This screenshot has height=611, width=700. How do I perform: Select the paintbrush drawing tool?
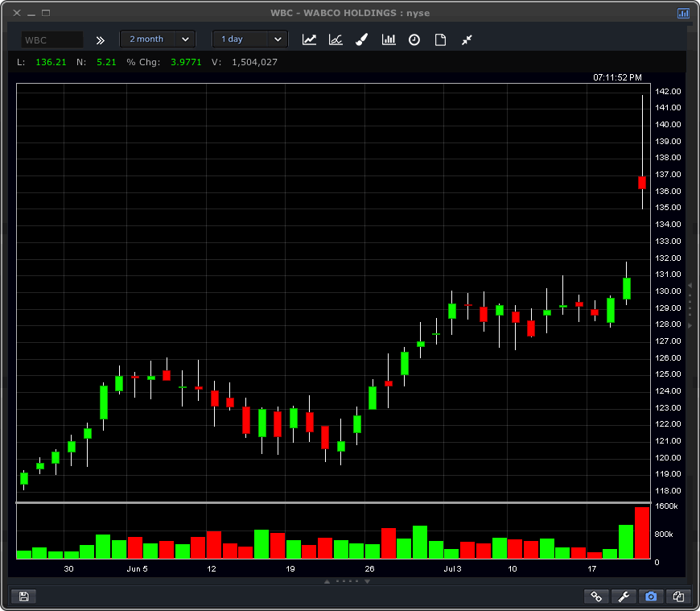tap(362, 39)
